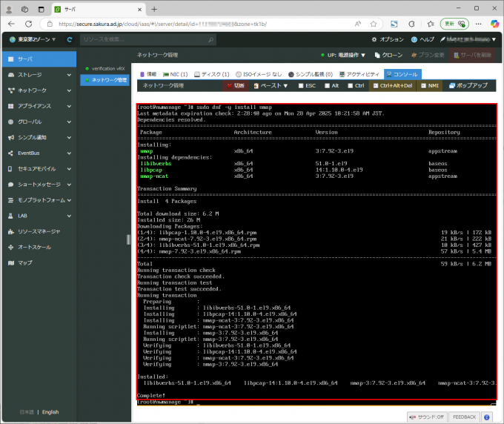
Task: Click the browser reload button
Action: point(29,24)
